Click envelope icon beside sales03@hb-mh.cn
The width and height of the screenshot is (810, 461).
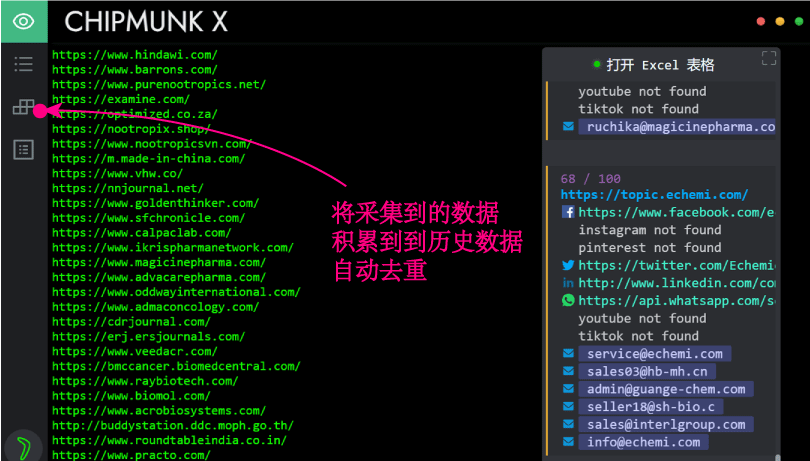tap(568, 372)
